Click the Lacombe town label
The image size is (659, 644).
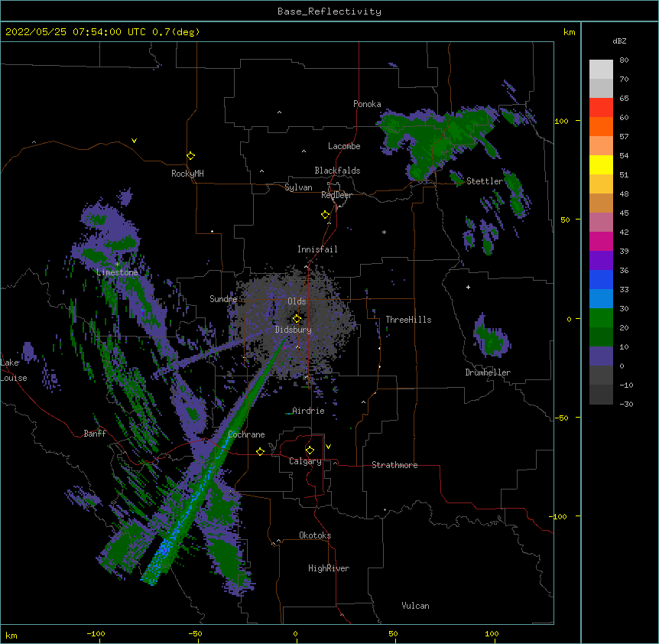point(344,146)
